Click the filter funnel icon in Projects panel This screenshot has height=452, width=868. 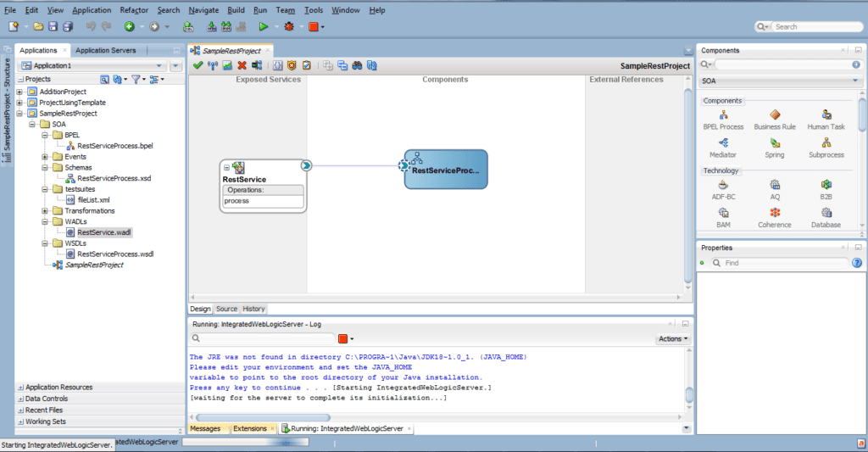tap(136, 79)
